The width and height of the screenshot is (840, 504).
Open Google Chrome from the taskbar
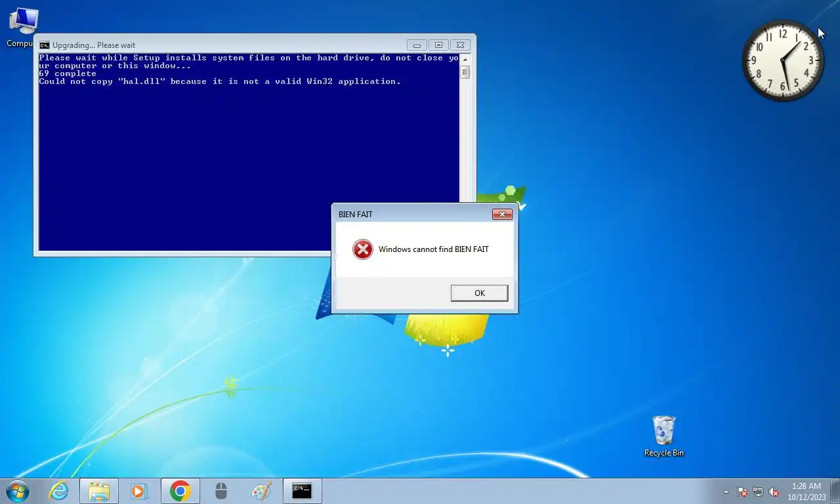[x=180, y=491]
